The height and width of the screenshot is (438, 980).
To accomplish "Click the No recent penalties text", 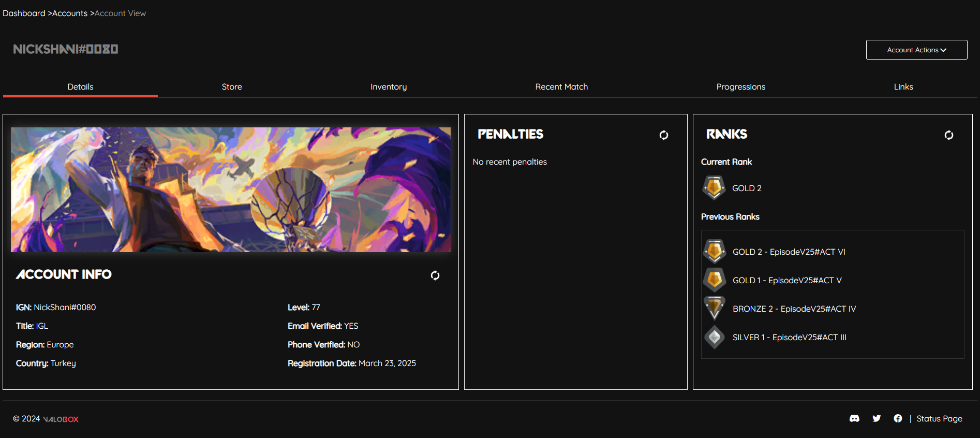I will point(510,162).
